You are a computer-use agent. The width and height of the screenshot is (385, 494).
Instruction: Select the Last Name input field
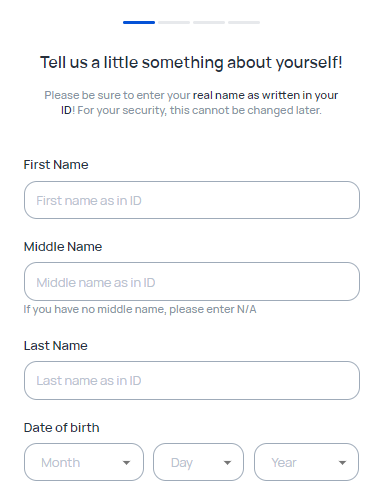click(x=192, y=380)
